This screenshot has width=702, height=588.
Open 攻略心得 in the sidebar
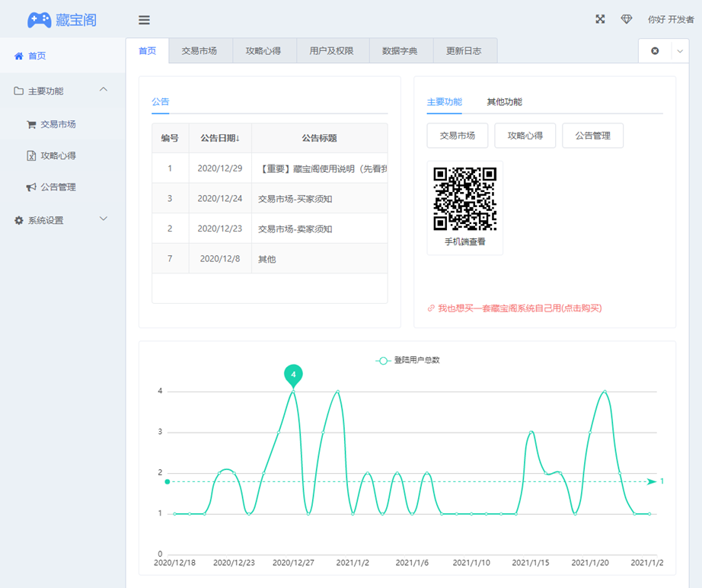coord(58,156)
